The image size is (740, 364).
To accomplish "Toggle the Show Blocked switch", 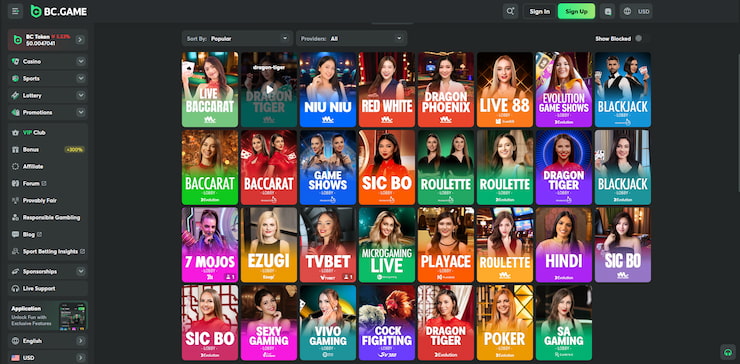I will [x=638, y=38].
